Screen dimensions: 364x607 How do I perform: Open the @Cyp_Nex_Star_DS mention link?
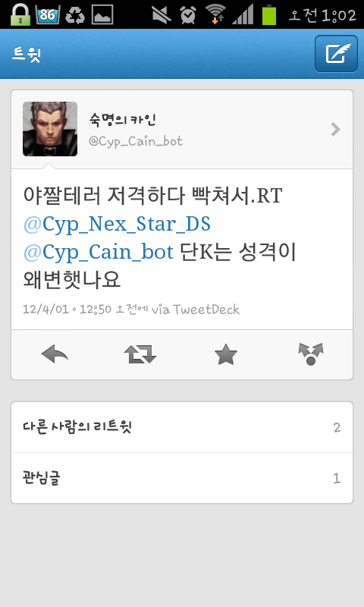[x=117, y=224]
